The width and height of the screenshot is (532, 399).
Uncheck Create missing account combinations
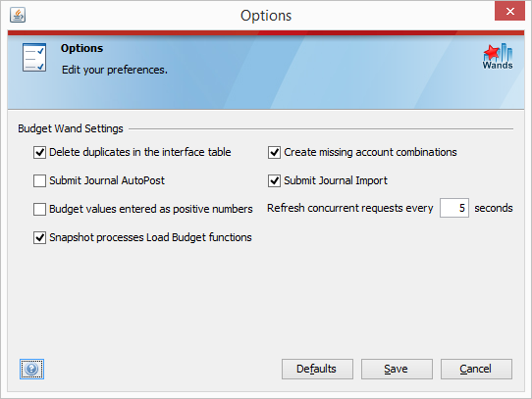(274, 152)
